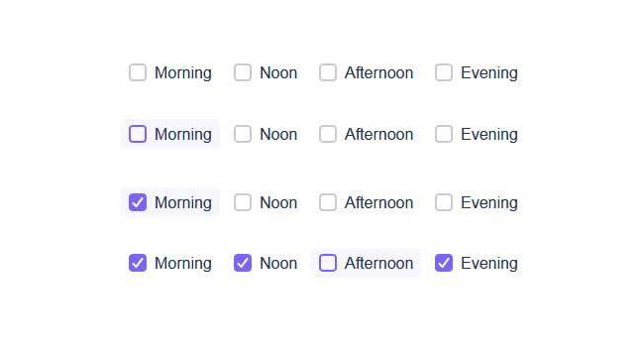The height and width of the screenshot is (357, 644).
Task: Check the Noon checkbox in the first row
Action: [x=243, y=72]
